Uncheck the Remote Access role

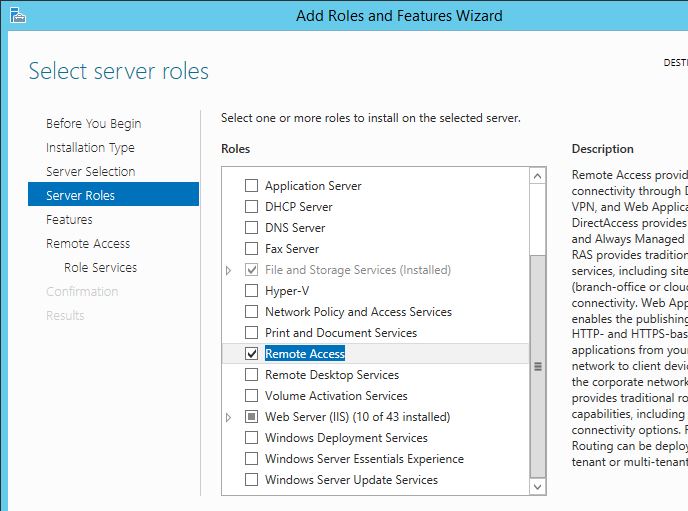click(x=251, y=354)
